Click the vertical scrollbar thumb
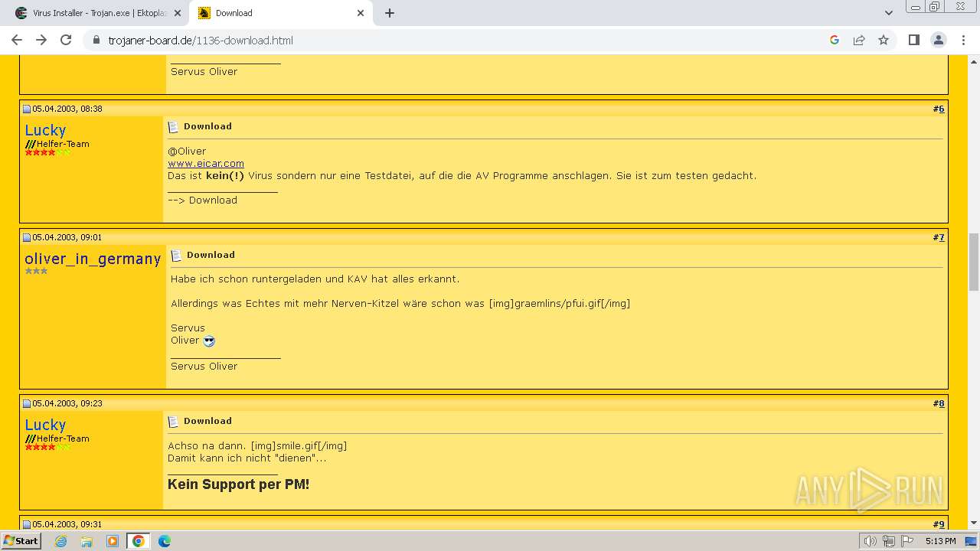The height and width of the screenshot is (551, 980). pos(974,262)
